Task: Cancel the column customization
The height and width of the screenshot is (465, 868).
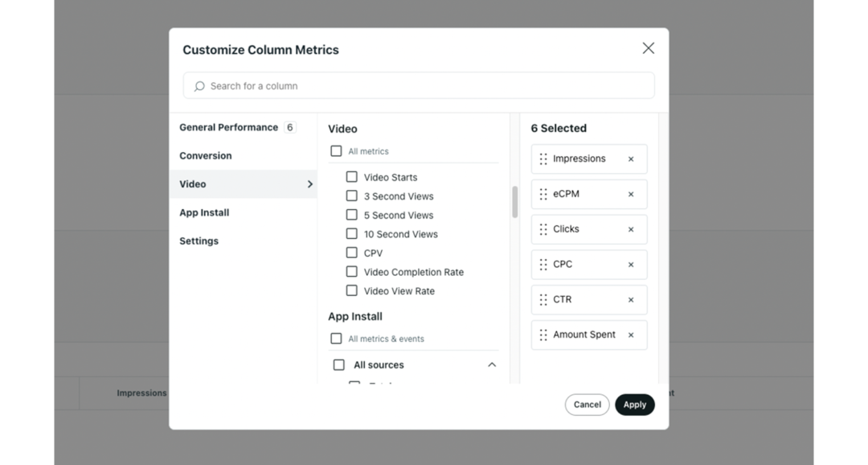Action: pos(587,405)
